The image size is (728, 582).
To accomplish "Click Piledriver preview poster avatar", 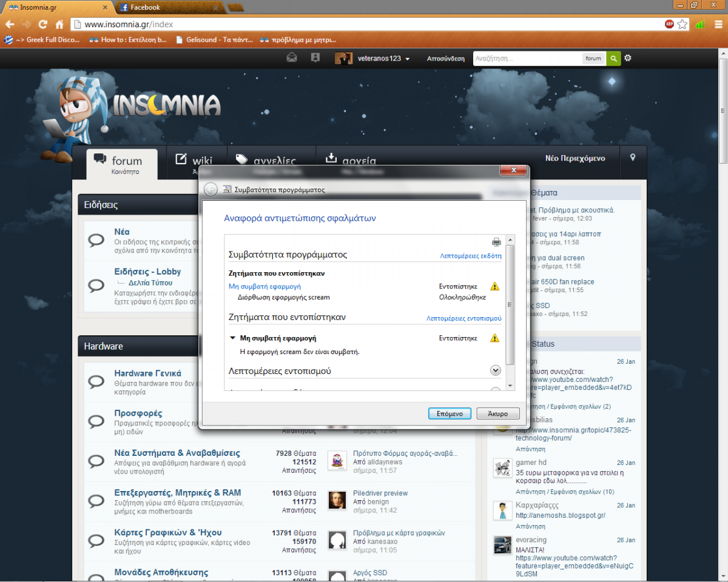I will (337, 500).
